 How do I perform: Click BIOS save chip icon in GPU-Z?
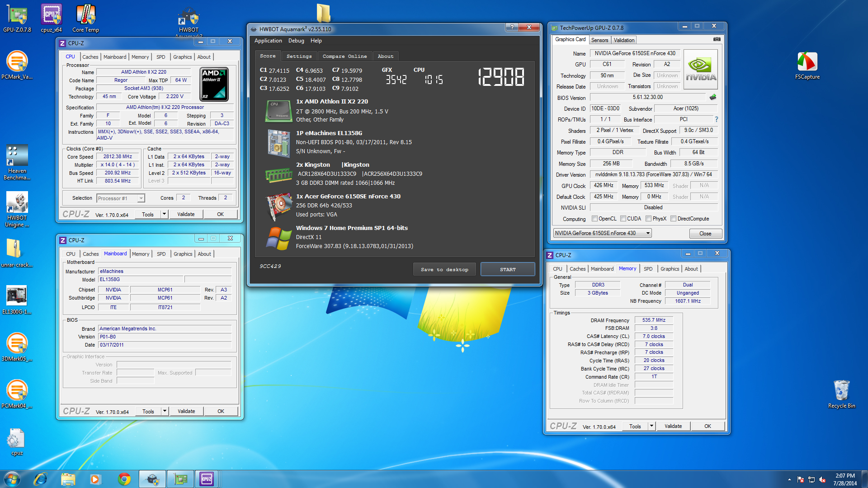click(713, 97)
